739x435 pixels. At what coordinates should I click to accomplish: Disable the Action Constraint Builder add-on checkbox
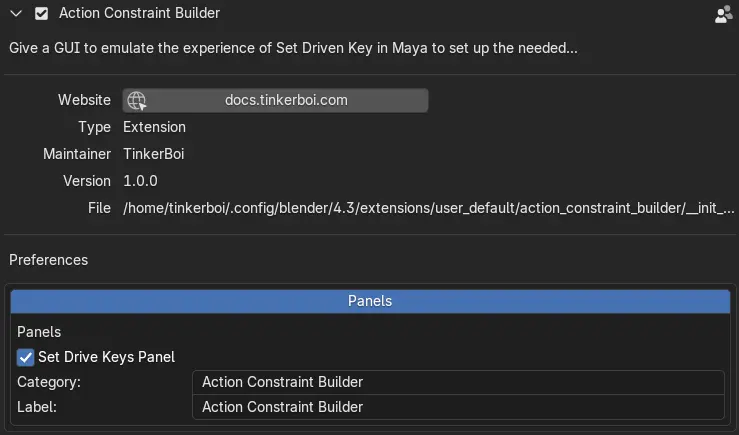tap(41, 14)
